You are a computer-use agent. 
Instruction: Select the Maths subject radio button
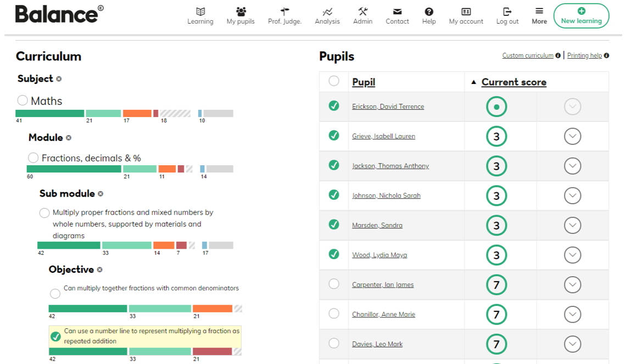click(x=23, y=100)
